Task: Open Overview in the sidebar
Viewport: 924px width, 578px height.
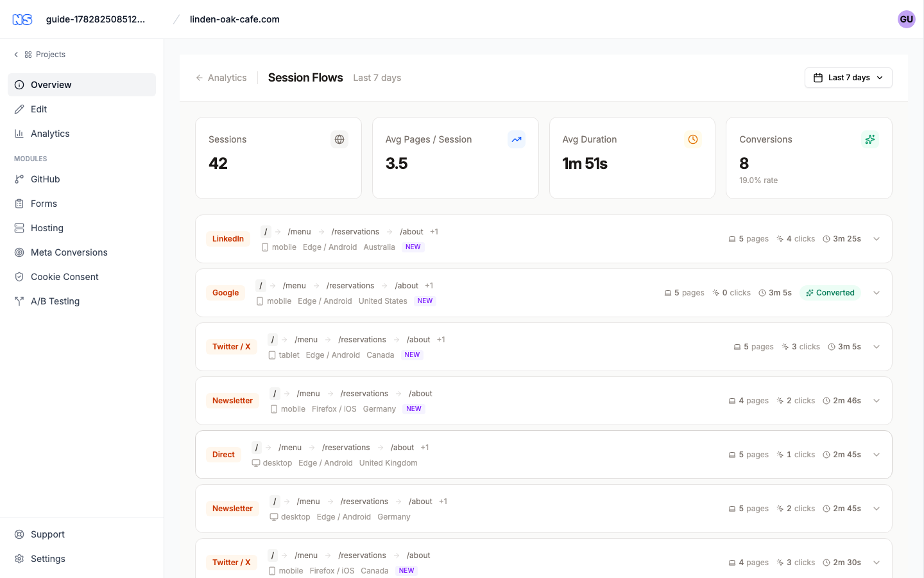Action: click(81, 85)
